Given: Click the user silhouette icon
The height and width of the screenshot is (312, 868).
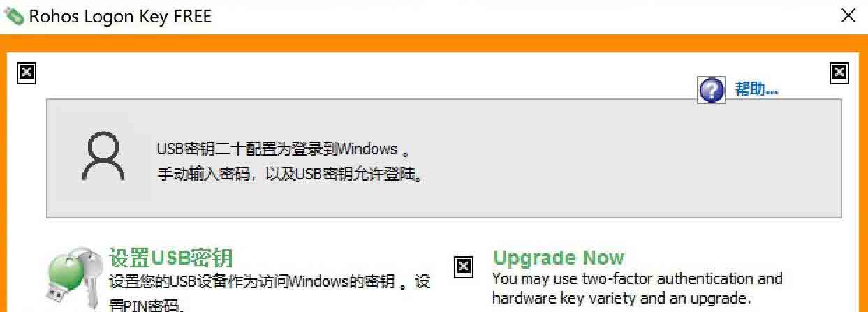Looking at the screenshot, I should click(x=103, y=158).
